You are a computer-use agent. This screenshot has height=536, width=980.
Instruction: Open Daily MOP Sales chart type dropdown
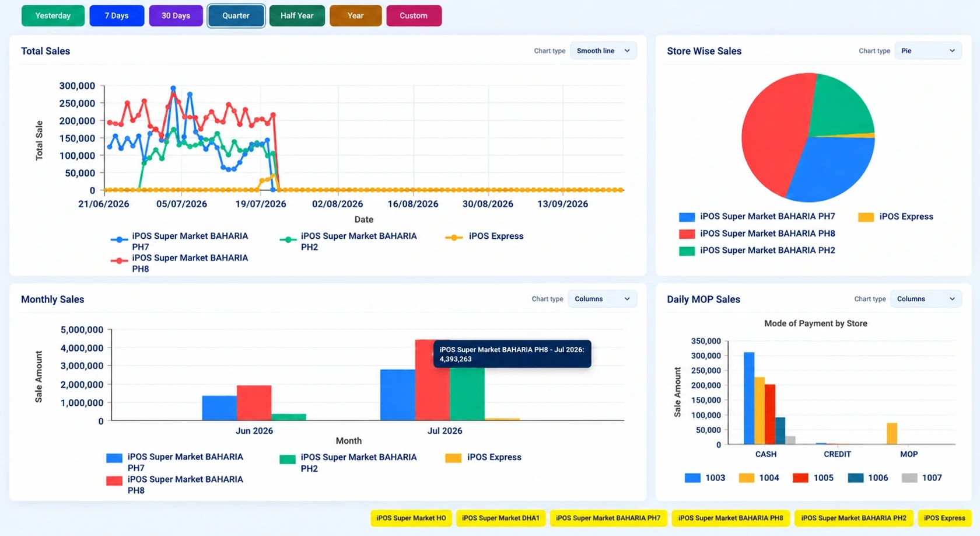click(926, 299)
